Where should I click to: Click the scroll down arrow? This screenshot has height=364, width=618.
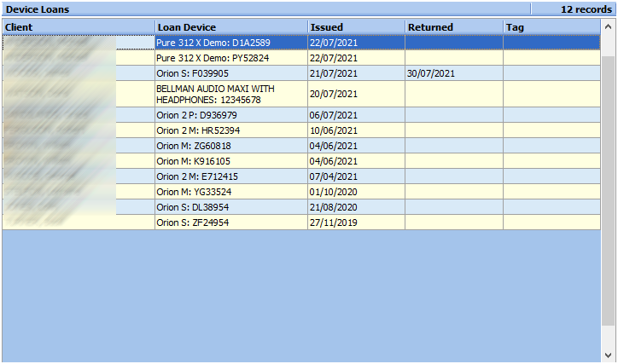[608, 355]
